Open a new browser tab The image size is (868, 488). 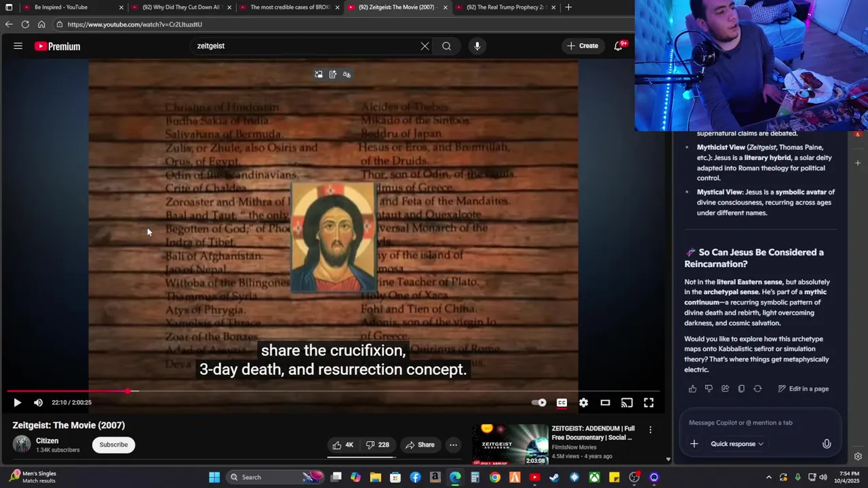pos(568,7)
